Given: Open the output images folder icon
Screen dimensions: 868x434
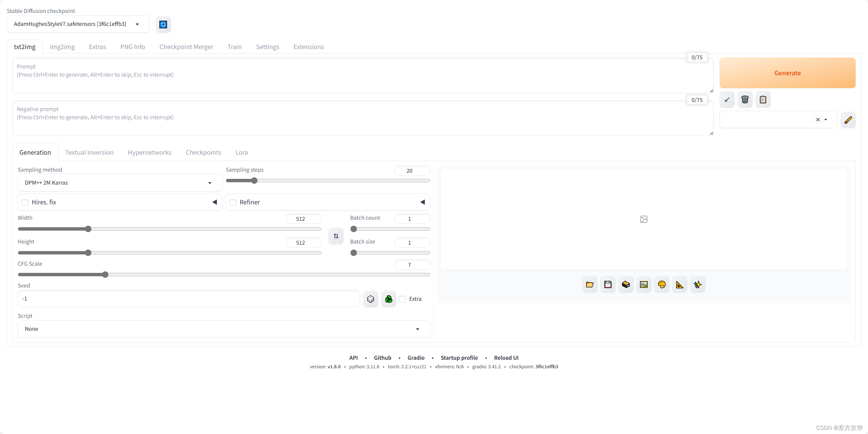Looking at the screenshot, I should point(590,284).
